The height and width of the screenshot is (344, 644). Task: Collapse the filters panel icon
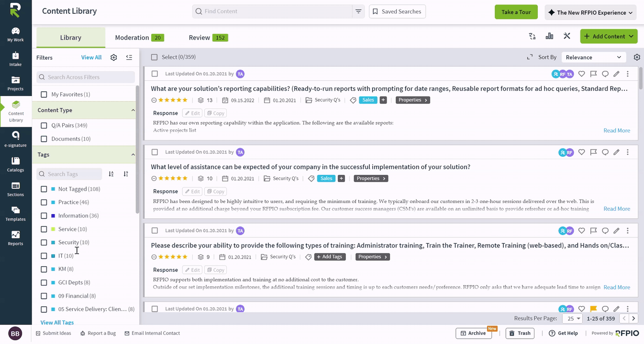point(129,57)
